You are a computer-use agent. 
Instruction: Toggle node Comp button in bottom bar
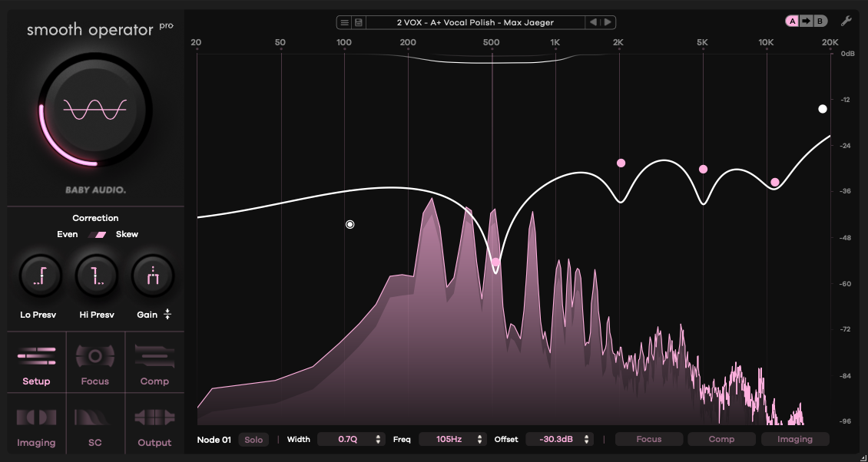pos(721,439)
